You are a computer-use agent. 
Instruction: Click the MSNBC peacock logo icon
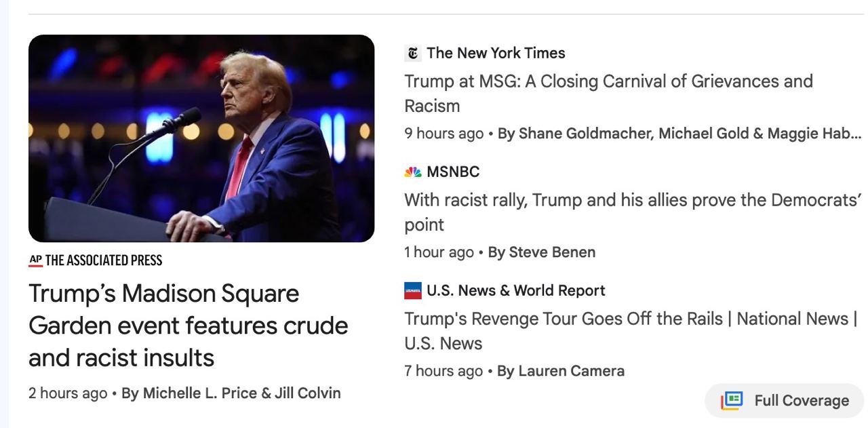point(412,172)
